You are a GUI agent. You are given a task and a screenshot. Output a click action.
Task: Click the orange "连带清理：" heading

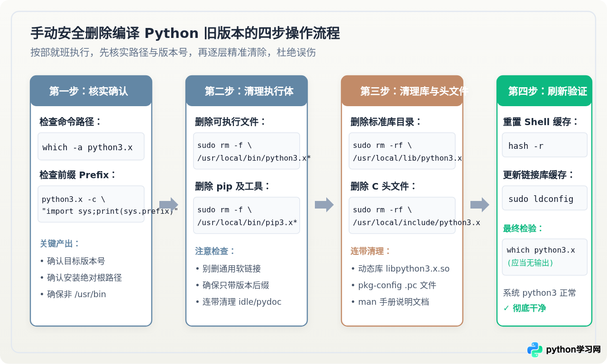(371, 251)
